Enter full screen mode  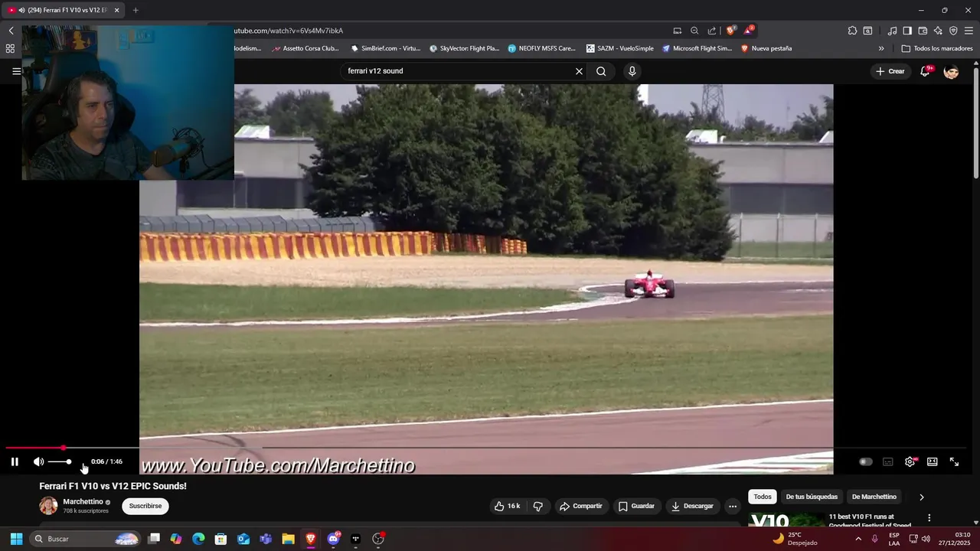(x=954, y=461)
